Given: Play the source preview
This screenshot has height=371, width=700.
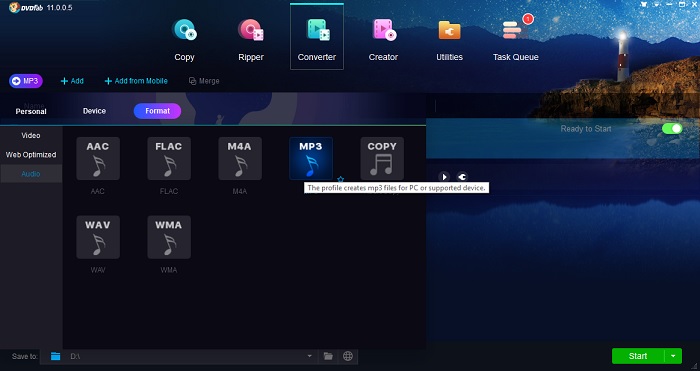Looking at the screenshot, I should [x=444, y=177].
